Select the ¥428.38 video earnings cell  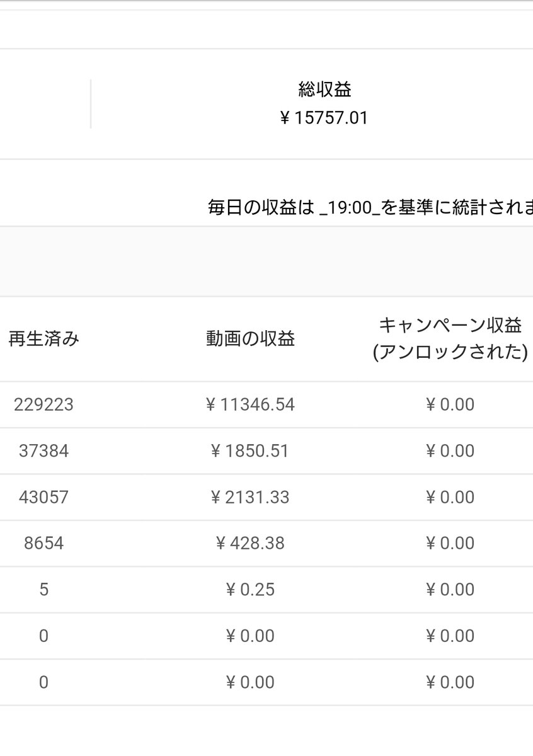tap(250, 543)
